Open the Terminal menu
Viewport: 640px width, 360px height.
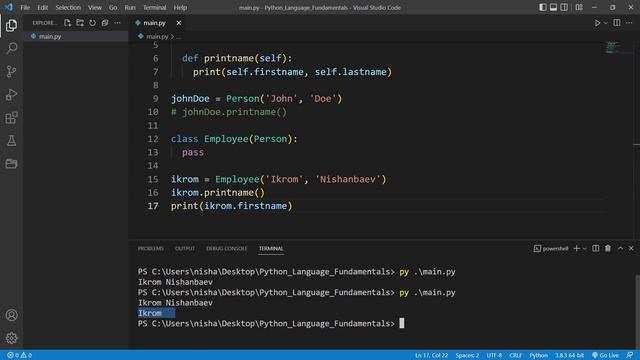pyautogui.click(x=155, y=7)
